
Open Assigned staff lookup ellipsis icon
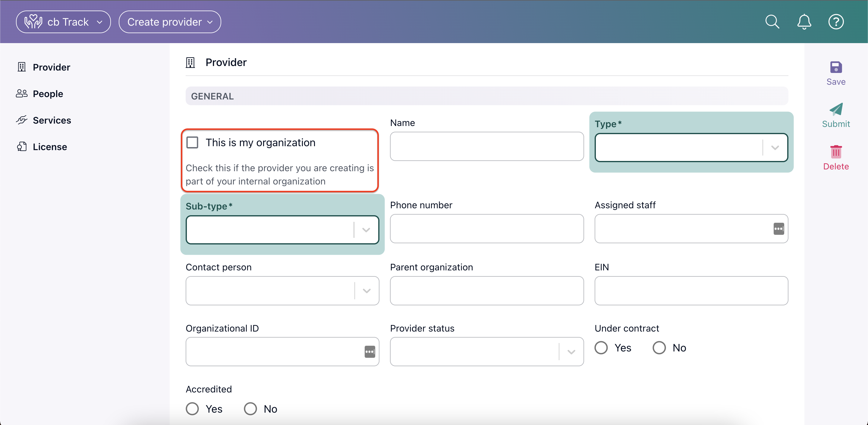tap(778, 229)
